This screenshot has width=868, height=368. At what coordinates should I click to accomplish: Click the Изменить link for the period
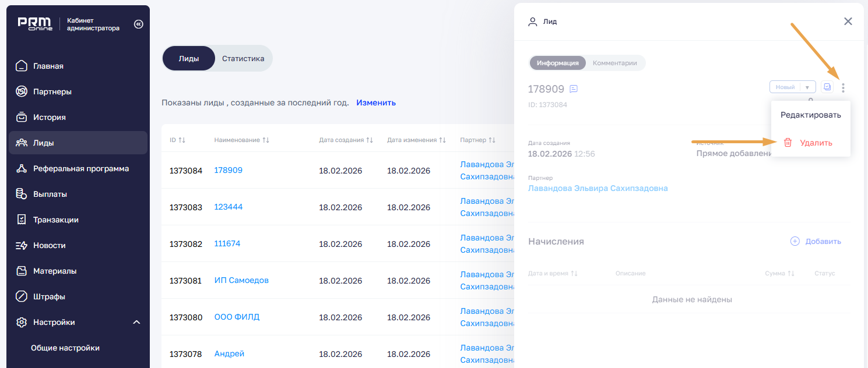point(376,102)
